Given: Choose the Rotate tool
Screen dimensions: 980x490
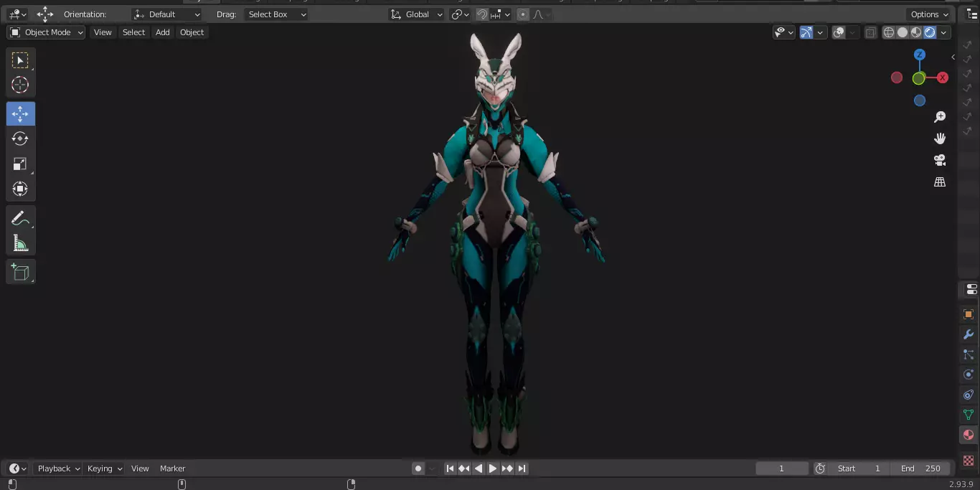Looking at the screenshot, I should tap(20, 138).
